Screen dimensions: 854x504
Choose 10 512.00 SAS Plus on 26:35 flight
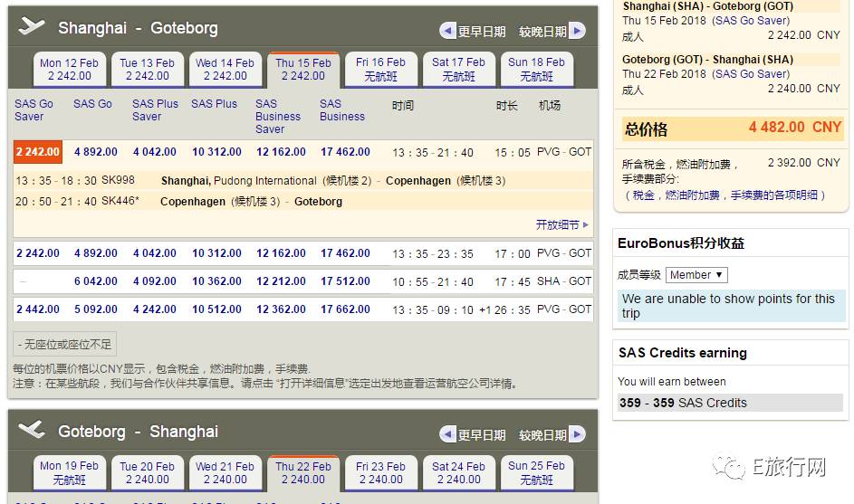216,309
